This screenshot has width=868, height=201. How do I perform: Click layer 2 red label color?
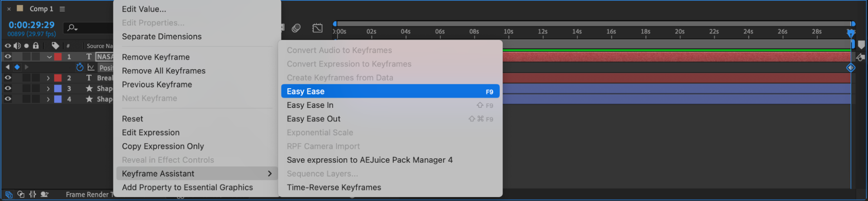[x=58, y=78]
